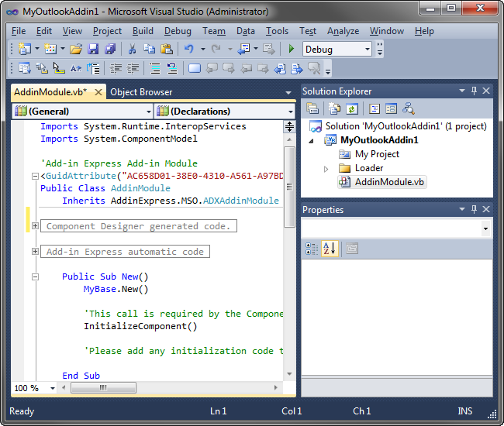The height and width of the screenshot is (426, 504).
Task: Cut selection with the scissors icon
Action: [132, 49]
